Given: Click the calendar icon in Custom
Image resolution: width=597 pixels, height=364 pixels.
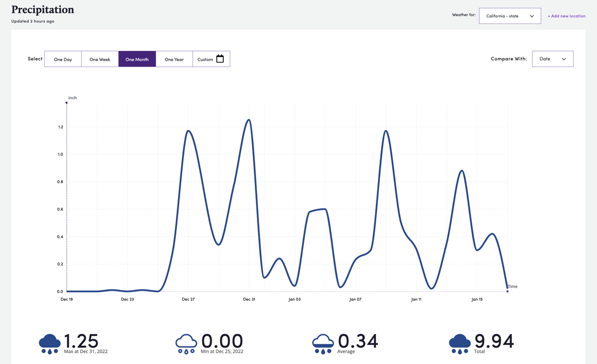Looking at the screenshot, I should (x=220, y=59).
